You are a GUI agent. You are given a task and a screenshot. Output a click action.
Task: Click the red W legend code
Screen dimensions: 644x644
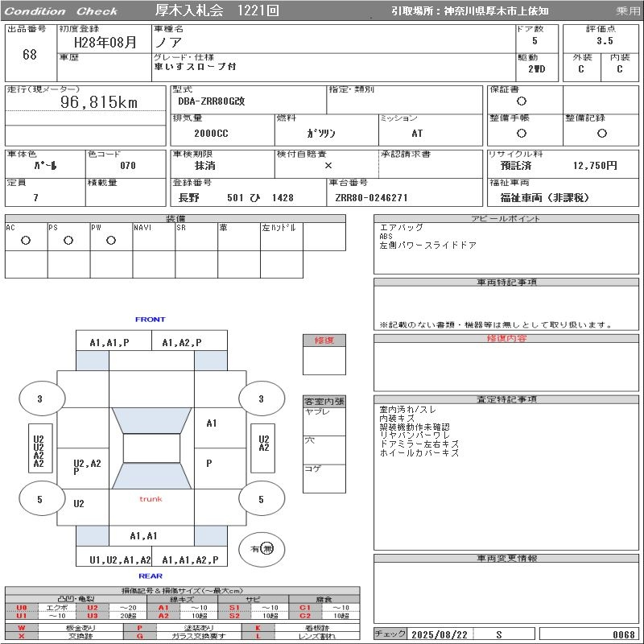22,628
